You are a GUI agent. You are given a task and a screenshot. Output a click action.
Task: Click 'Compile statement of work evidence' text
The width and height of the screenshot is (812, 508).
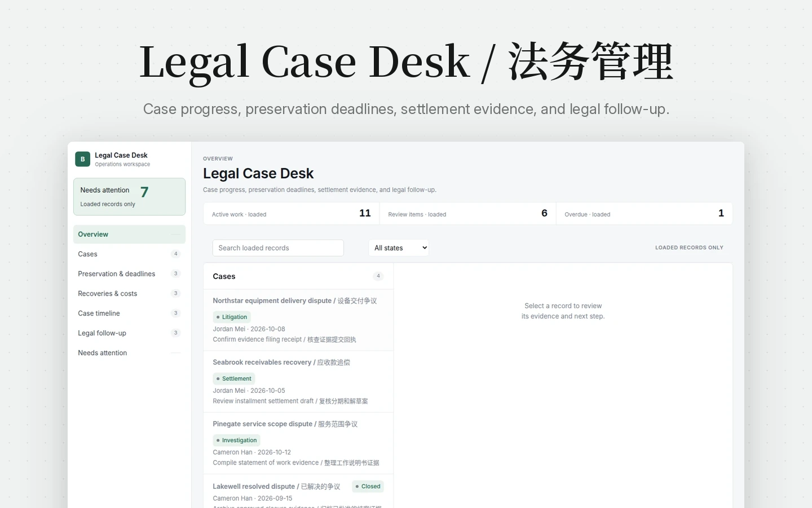(x=266, y=463)
